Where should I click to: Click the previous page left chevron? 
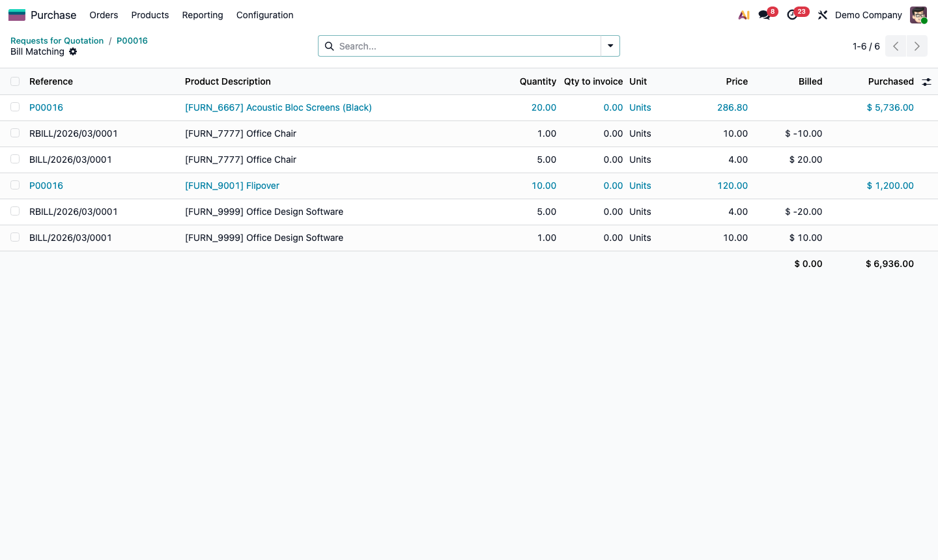895,46
